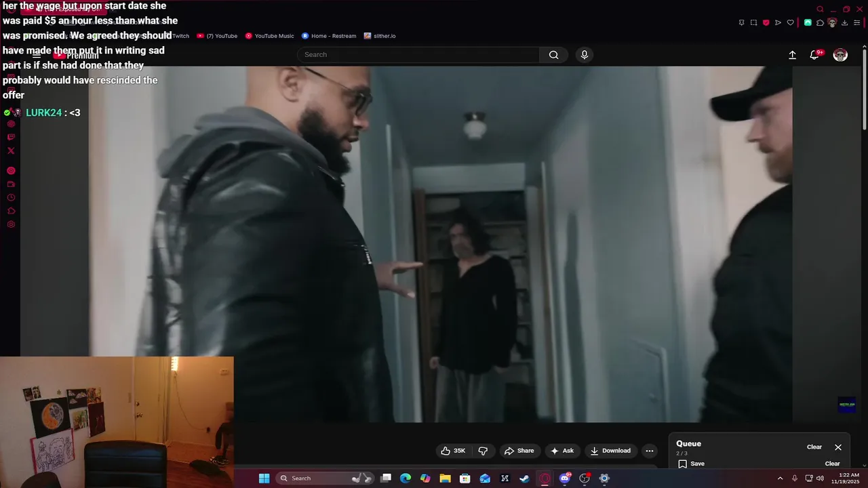This screenshot has height=488, width=868.
Task: Switch to Opera GX on taskbar
Action: [x=545, y=479]
